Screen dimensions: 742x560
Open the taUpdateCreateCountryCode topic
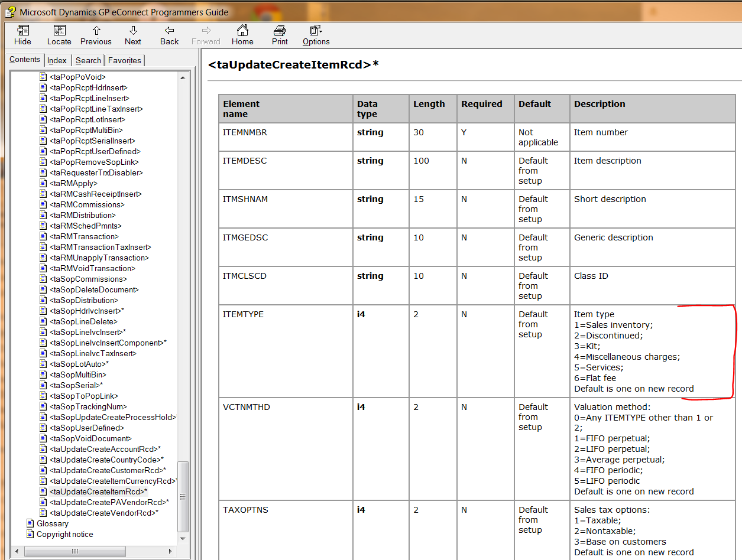click(107, 460)
